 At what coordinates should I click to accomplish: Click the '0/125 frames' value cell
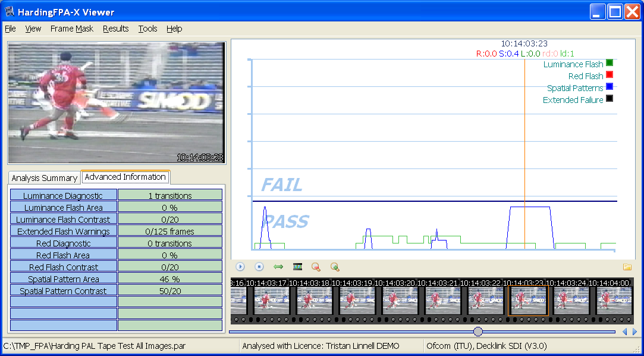coord(170,232)
